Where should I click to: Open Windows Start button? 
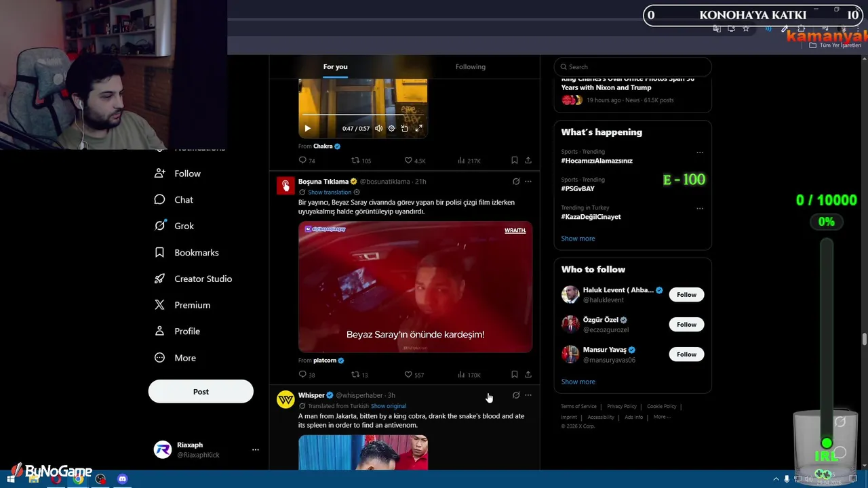coord(10,479)
